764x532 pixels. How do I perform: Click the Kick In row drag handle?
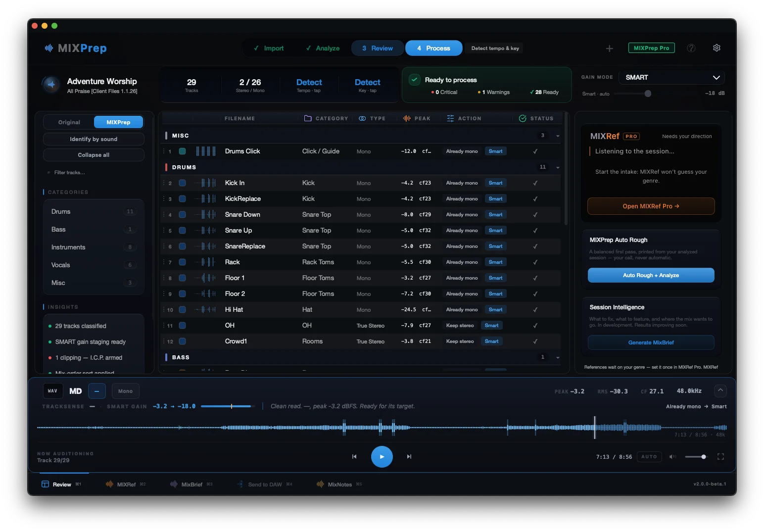click(x=164, y=183)
